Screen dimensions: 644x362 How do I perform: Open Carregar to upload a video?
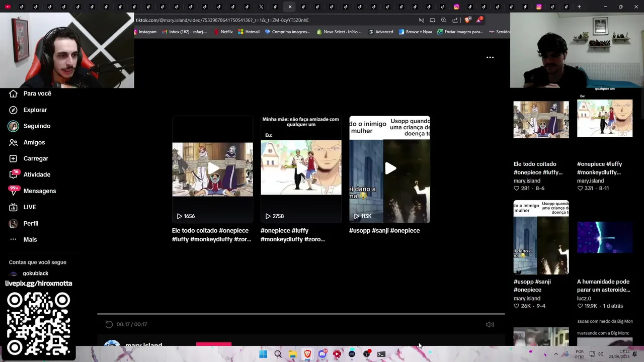(x=29, y=158)
